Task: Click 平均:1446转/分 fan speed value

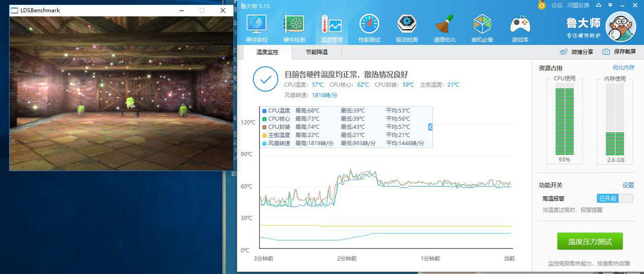Action: 404,143
